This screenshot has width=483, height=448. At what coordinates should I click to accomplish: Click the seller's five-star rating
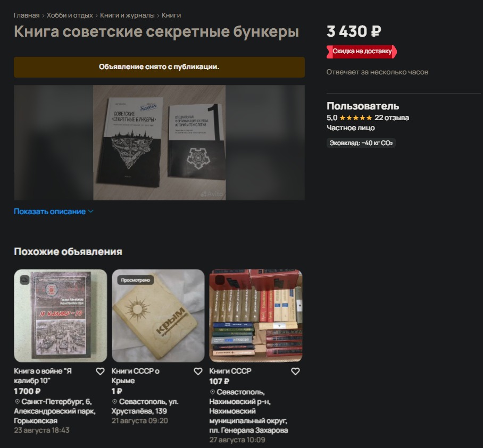pos(356,117)
